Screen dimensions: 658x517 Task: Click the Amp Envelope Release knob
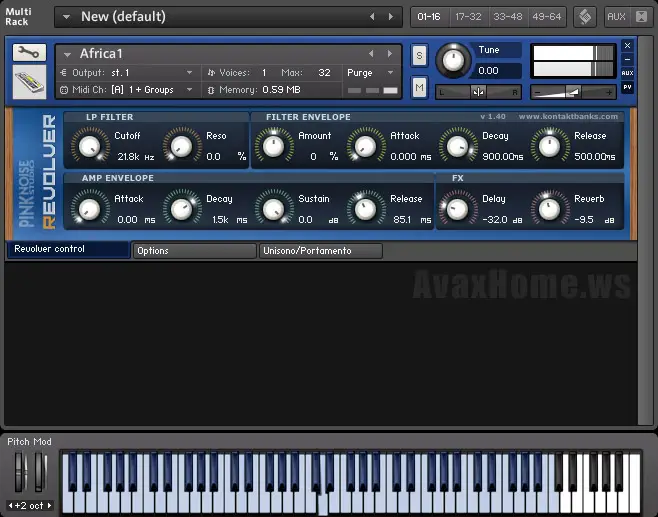(x=366, y=209)
